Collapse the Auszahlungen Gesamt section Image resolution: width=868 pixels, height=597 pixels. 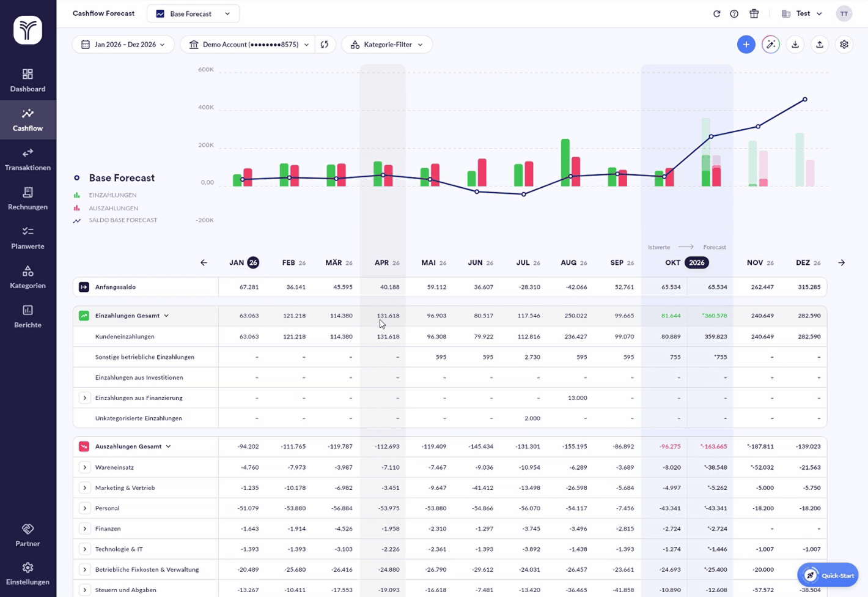point(168,447)
